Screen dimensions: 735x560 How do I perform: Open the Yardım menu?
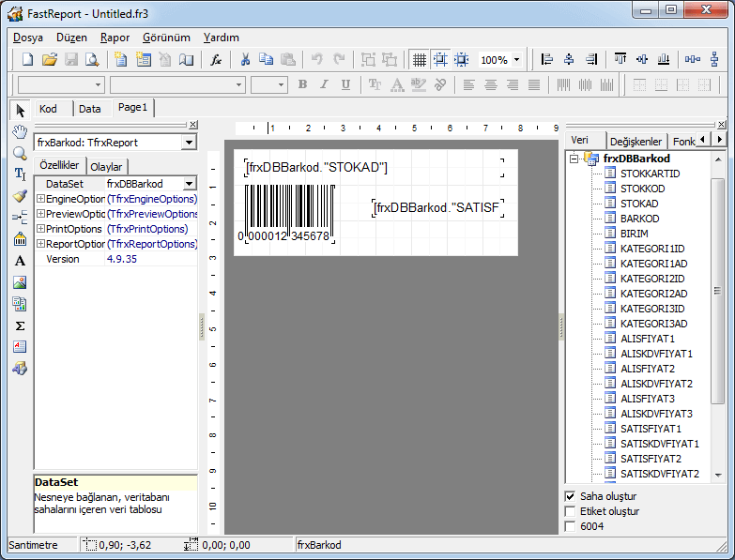click(x=222, y=38)
